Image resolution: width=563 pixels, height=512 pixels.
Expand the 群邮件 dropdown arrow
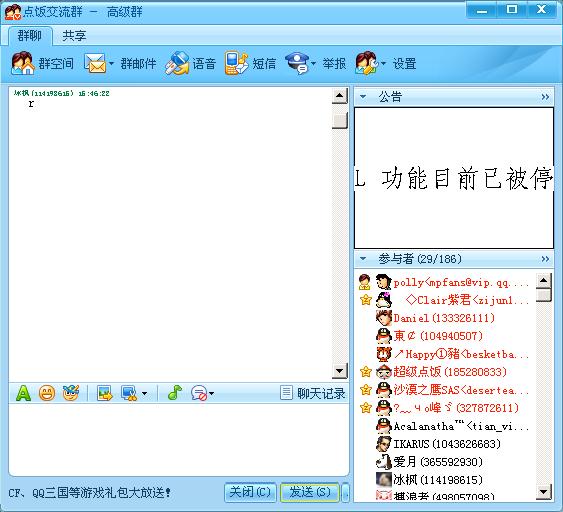click(111, 64)
